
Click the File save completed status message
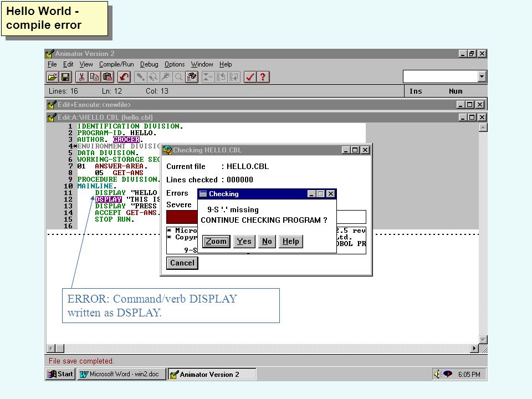[x=81, y=361]
